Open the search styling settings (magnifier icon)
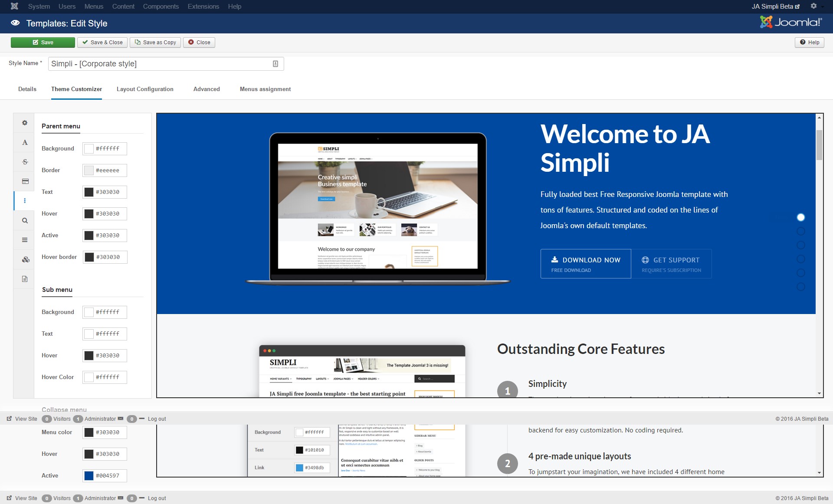This screenshot has height=504, width=833. pos(24,220)
